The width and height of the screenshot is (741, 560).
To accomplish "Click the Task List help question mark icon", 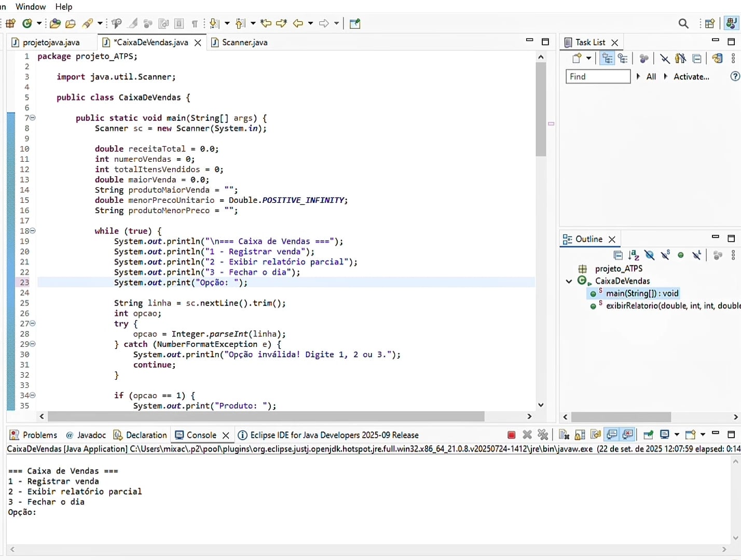I will [735, 77].
